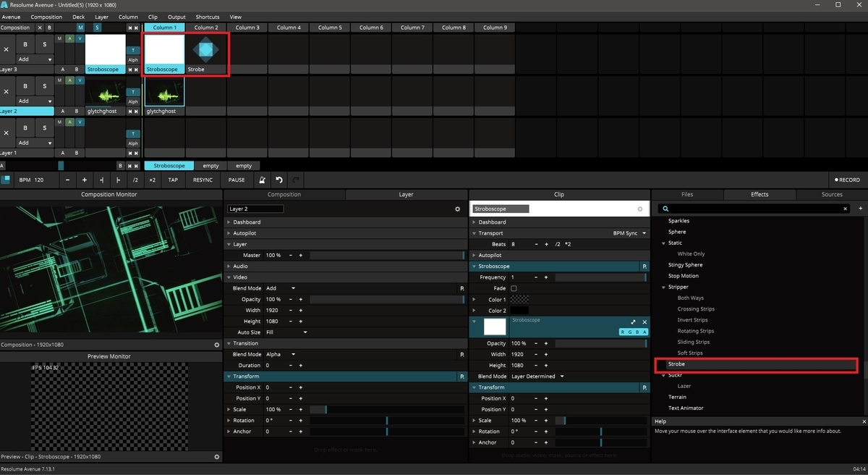
Task: Click the Color 2 black swatch
Action: coord(519,310)
